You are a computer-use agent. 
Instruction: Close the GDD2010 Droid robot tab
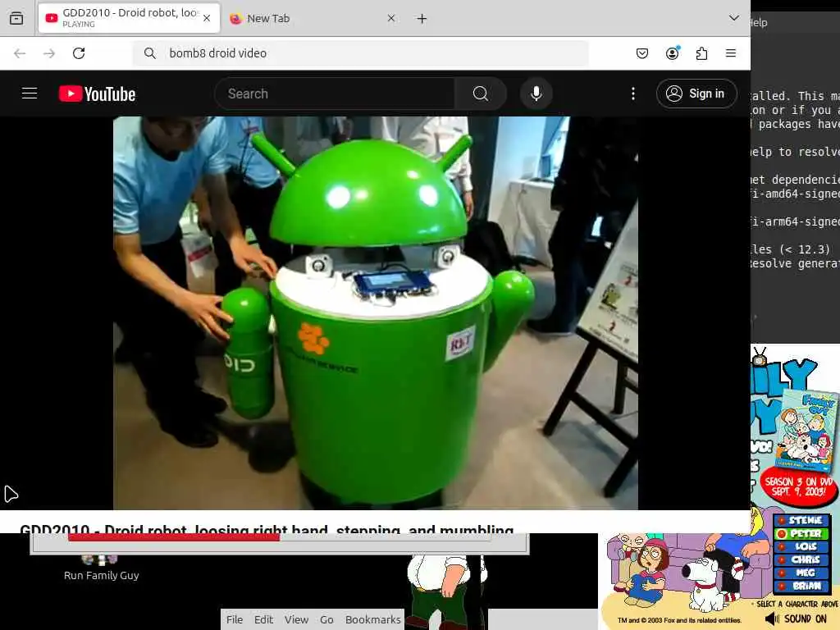[207, 18]
